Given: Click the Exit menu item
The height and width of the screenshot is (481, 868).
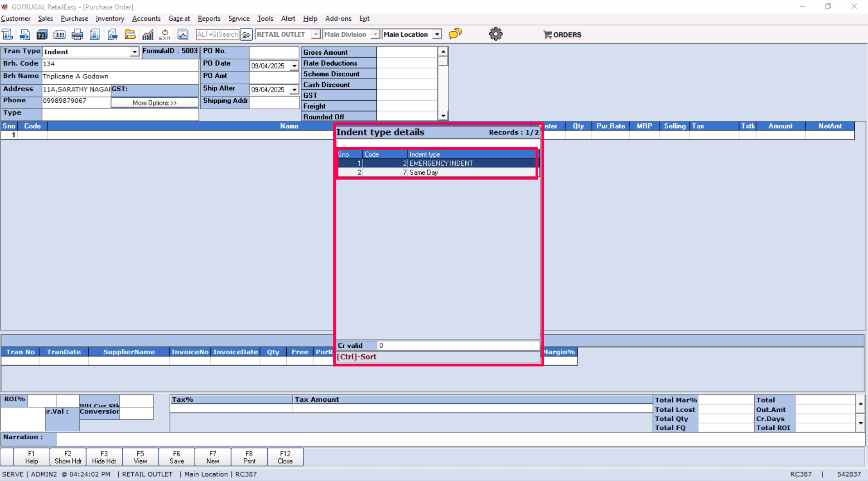Looking at the screenshot, I should tap(364, 19).
